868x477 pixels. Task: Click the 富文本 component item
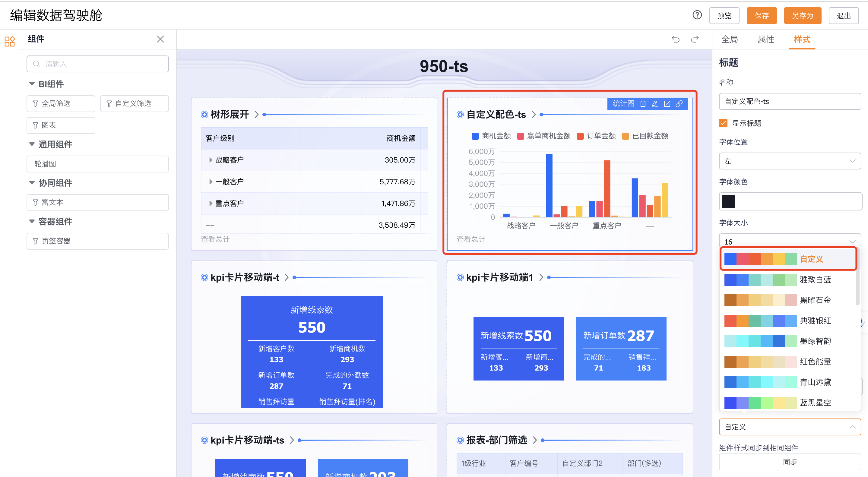pyautogui.click(x=97, y=202)
